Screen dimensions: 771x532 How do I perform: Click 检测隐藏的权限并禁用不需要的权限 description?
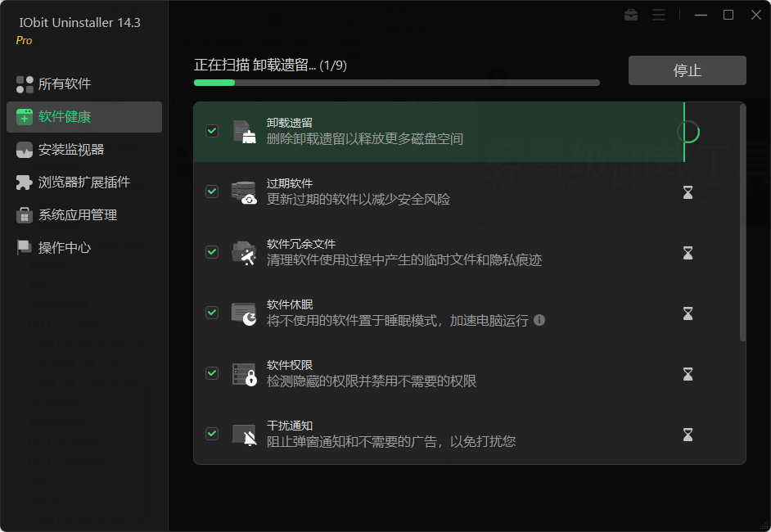[x=372, y=381]
